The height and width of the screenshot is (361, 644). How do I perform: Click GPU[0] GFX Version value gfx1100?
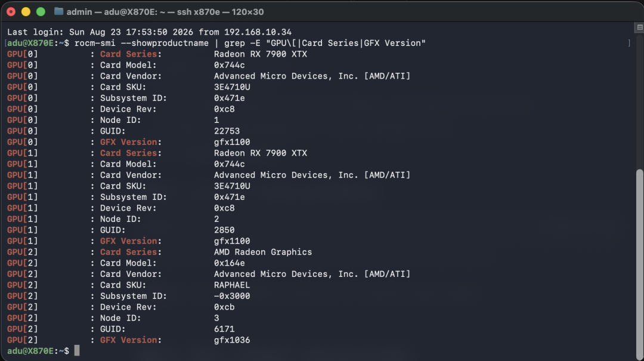point(232,142)
